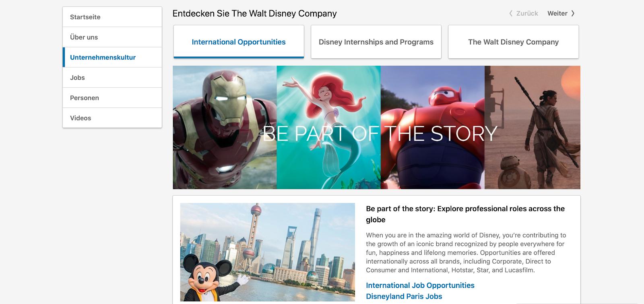
Task: Select Unternehmenskultur in the sidebar
Action: click(x=112, y=57)
